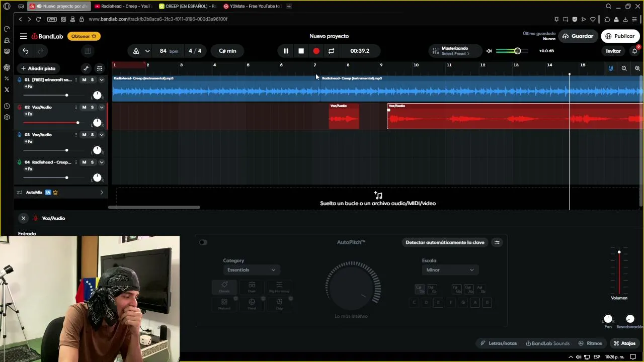Click track 04 green microphone icon
644x362 pixels.
(20, 162)
